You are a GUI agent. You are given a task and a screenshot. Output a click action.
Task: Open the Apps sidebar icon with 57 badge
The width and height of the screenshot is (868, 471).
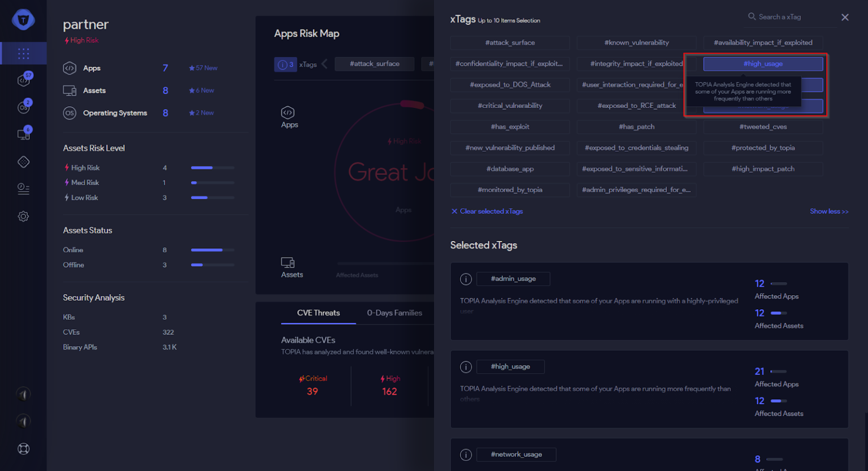24,80
